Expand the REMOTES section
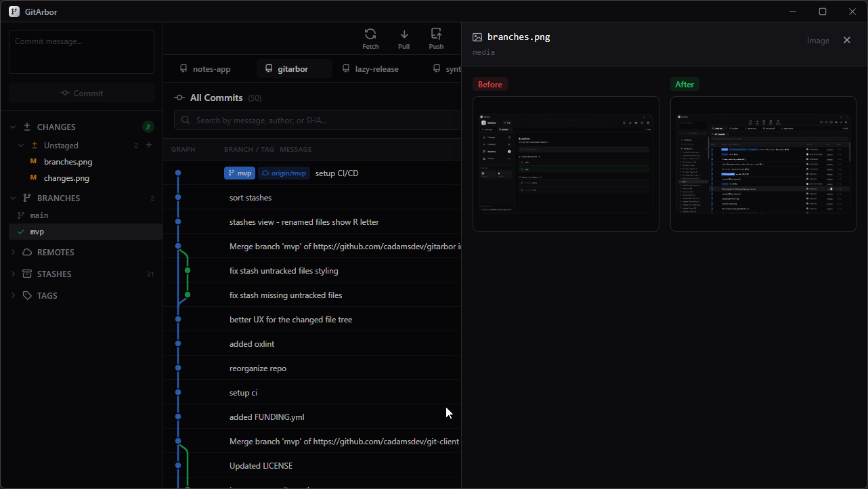Screen dimensions: 868x489 (13, 253)
